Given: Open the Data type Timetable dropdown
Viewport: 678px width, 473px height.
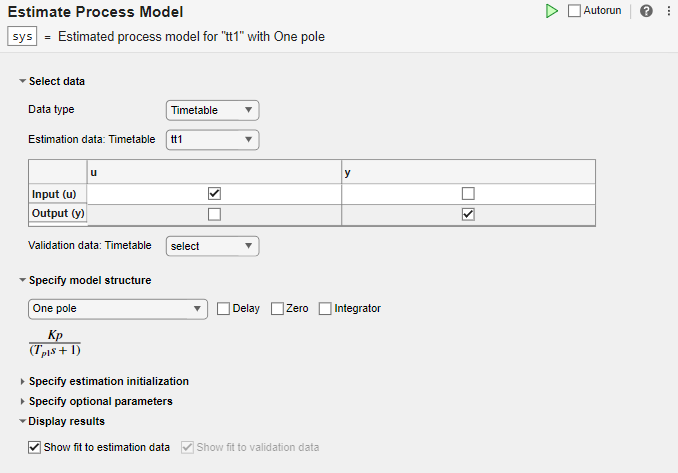Looking at the screenshot, I should tap(212, 110).
